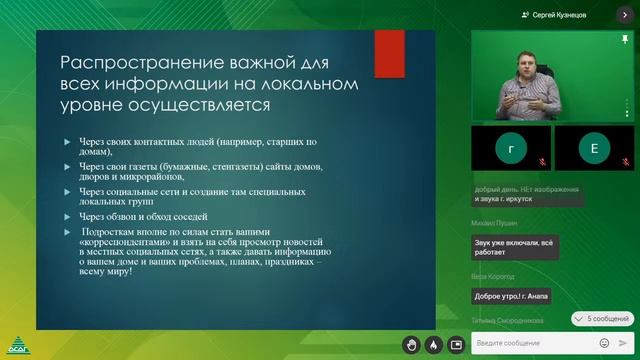Select presenter video thumbnail
Screen dimensions: 640x360
click(553, 76)
